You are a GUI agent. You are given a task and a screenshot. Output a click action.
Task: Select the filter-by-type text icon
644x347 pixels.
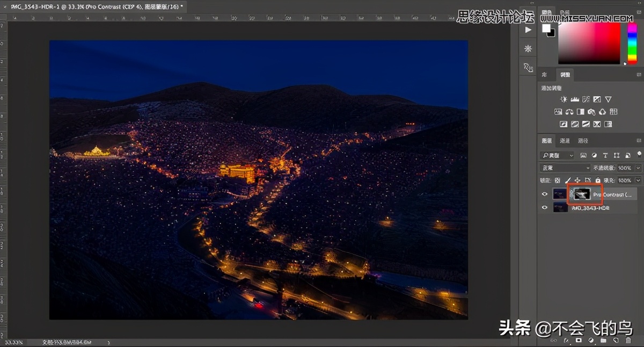[x=605, y=155]
